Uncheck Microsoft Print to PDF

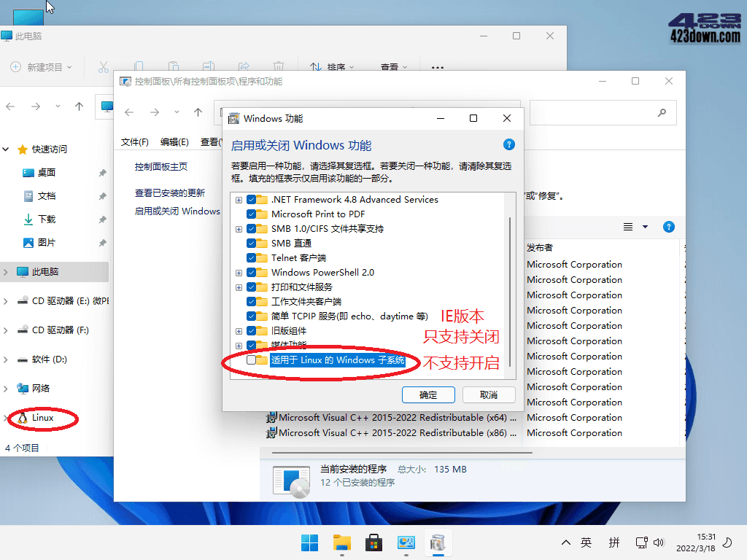[x=251, y=214]
